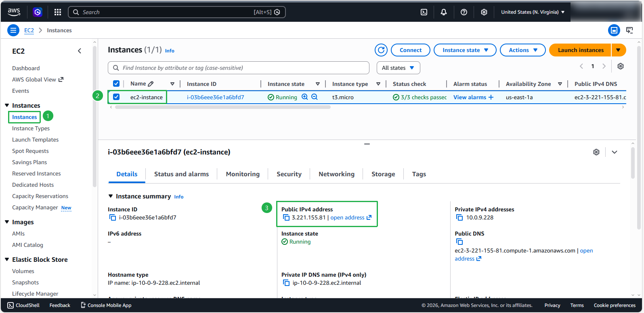Refresh the instances list
Image resolution: width=644 pixels, height=313 pixels.
point(381,50)
